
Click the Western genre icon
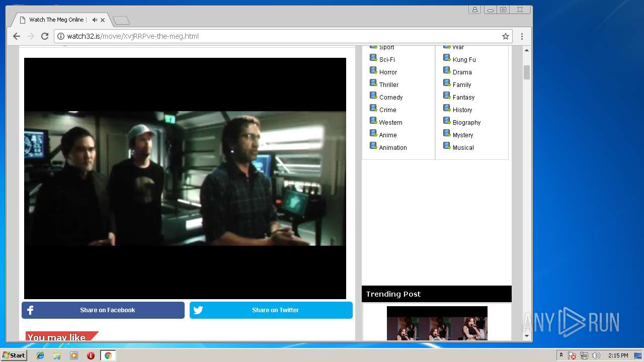point(373,121)
